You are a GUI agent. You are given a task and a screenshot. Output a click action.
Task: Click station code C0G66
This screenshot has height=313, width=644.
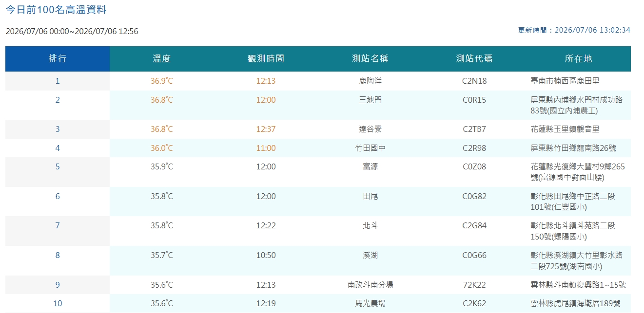474,255
